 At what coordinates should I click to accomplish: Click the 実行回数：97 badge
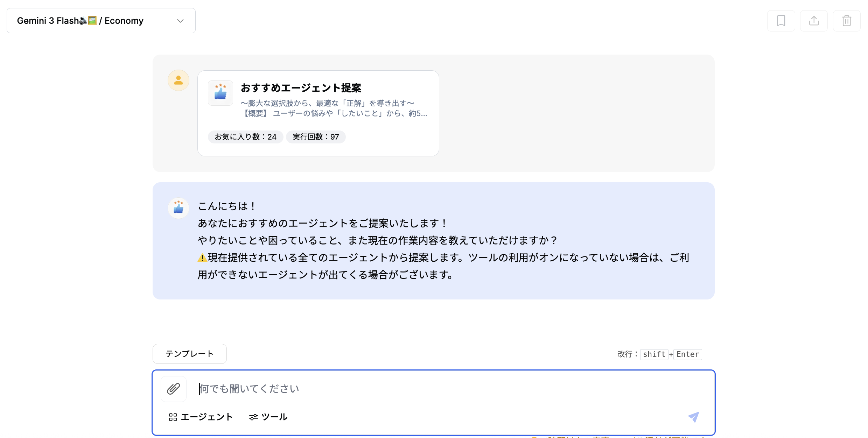point(316,137)
